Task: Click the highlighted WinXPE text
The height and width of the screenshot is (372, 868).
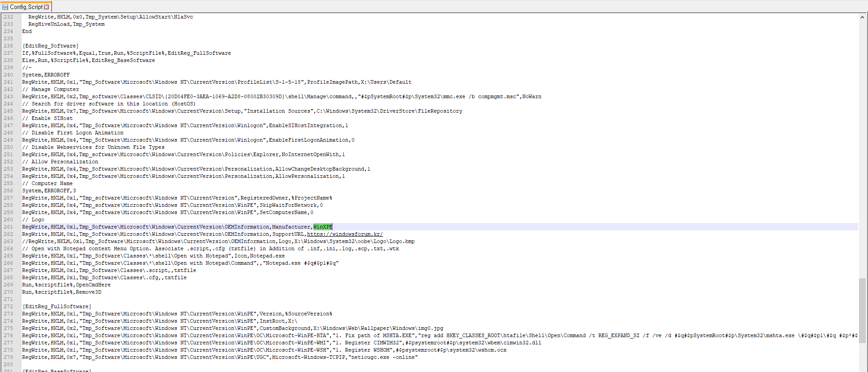Action: pyautogui.click(x=323, y=227)
